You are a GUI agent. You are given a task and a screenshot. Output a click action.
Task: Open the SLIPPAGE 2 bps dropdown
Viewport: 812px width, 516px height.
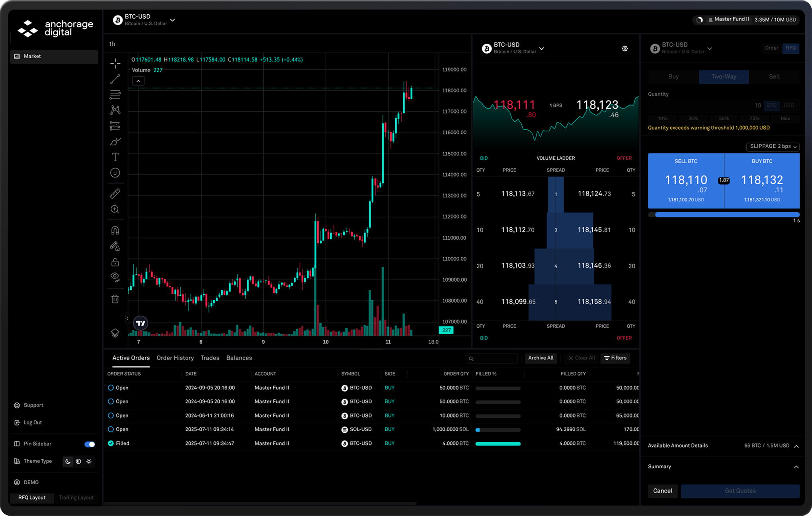(x=773, y=147)
